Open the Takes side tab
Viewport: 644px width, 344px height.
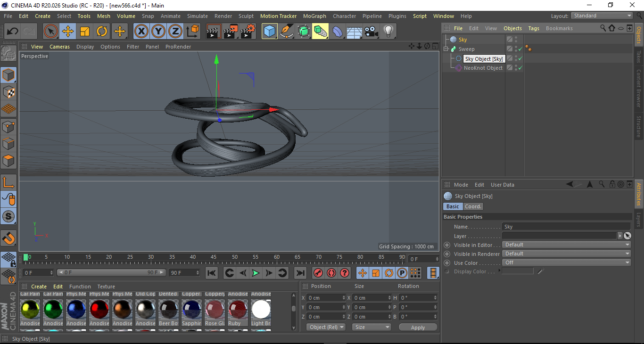point(639,57)
